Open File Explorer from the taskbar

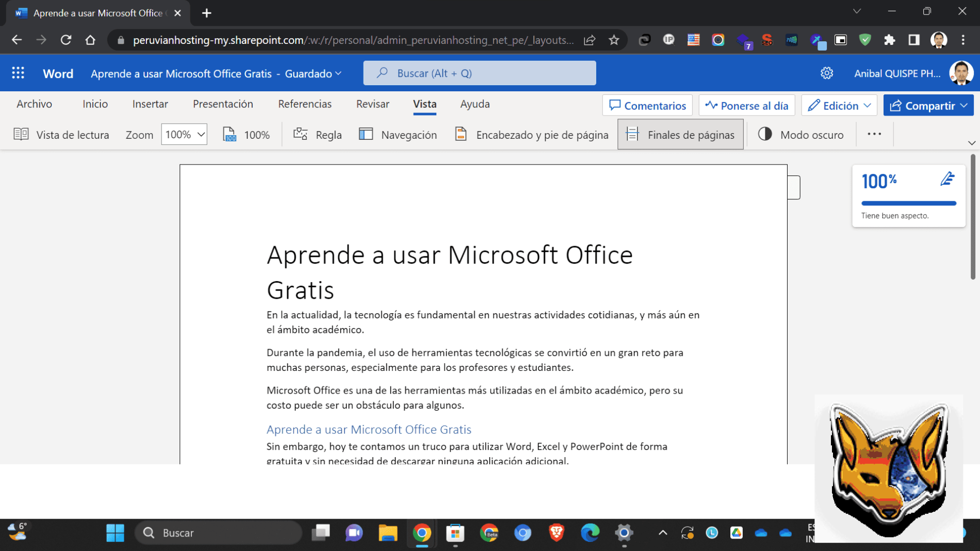(388, 533)
